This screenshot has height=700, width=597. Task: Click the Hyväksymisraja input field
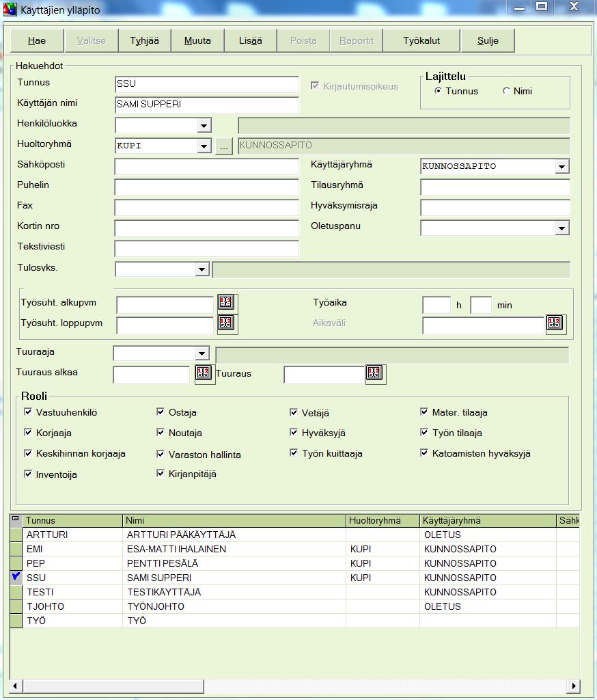pyautogui.click(x=495, y=207)
